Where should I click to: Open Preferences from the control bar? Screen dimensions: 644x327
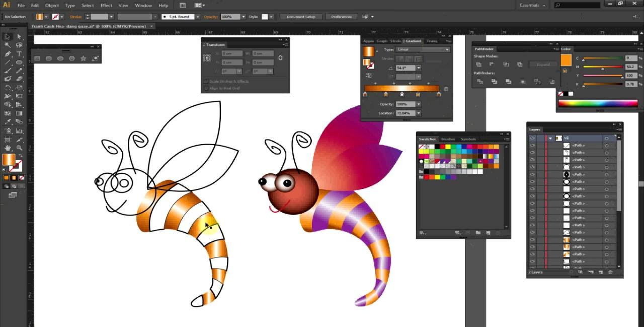coord(341,16)
